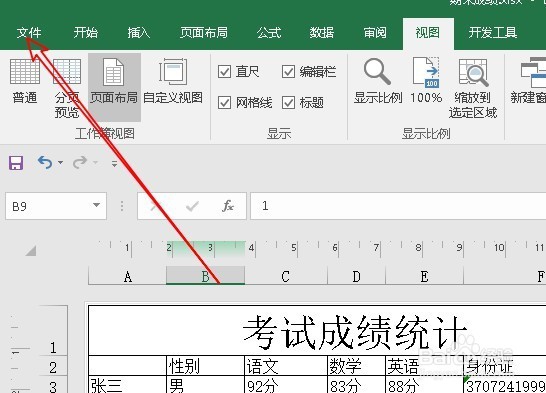Toggle the Formula Bar (编辑栏) checkbox
This screenshot has height=393, width=546.
pyautogui.click(x=288, y=72)
